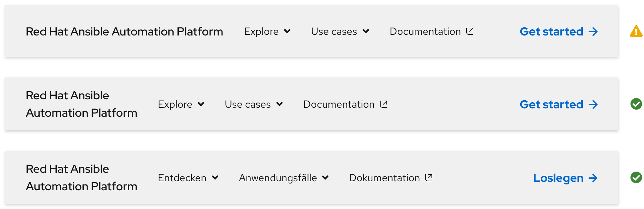Expand Use cases in the top navigation
Image resolution: width=644 pixels, height=209 pixels.
pyautogui.click(x=340, y=31)
